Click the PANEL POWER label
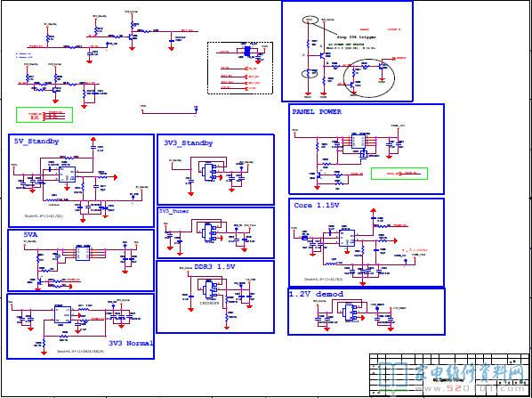 [317, 111]
